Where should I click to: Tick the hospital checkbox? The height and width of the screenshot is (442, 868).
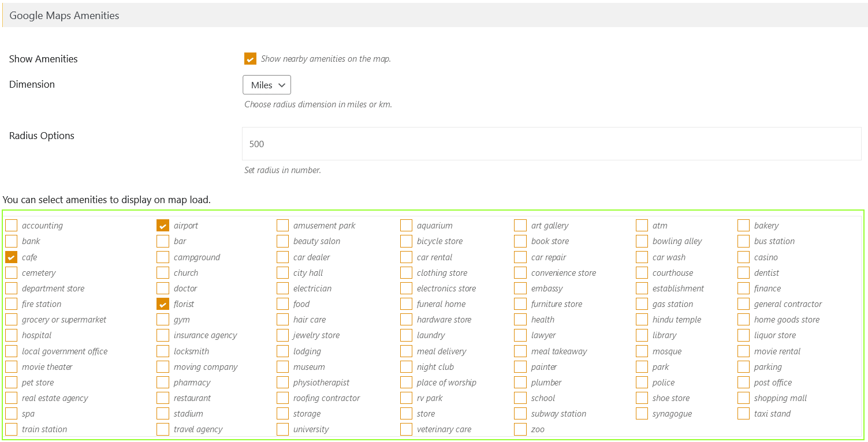click(12, 335)
